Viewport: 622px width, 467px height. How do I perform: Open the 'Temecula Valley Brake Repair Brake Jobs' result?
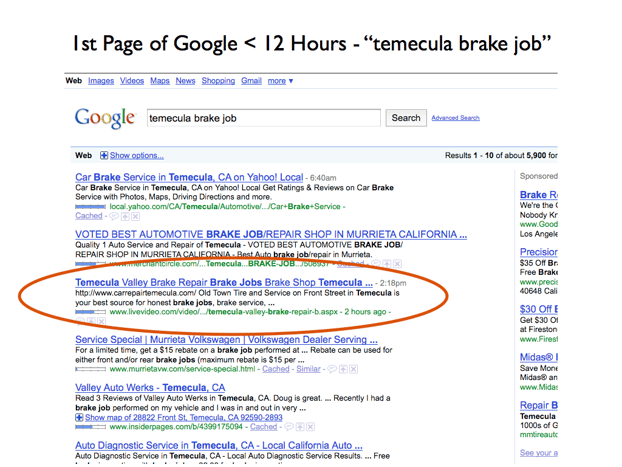pos(224,283)
